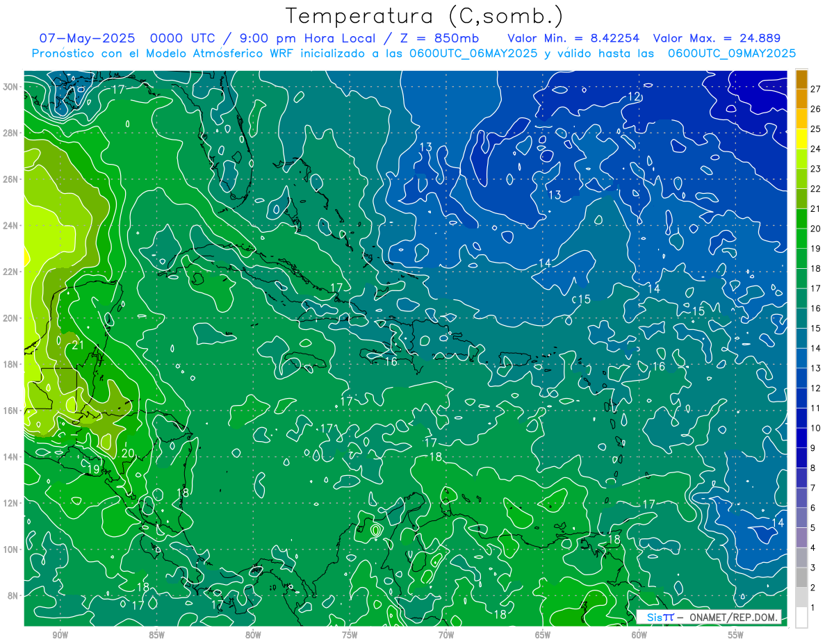The width and height of the screenshot is (834, 644).
Task: Click latitude axis label "24N"
Action: tap(10, 226)
